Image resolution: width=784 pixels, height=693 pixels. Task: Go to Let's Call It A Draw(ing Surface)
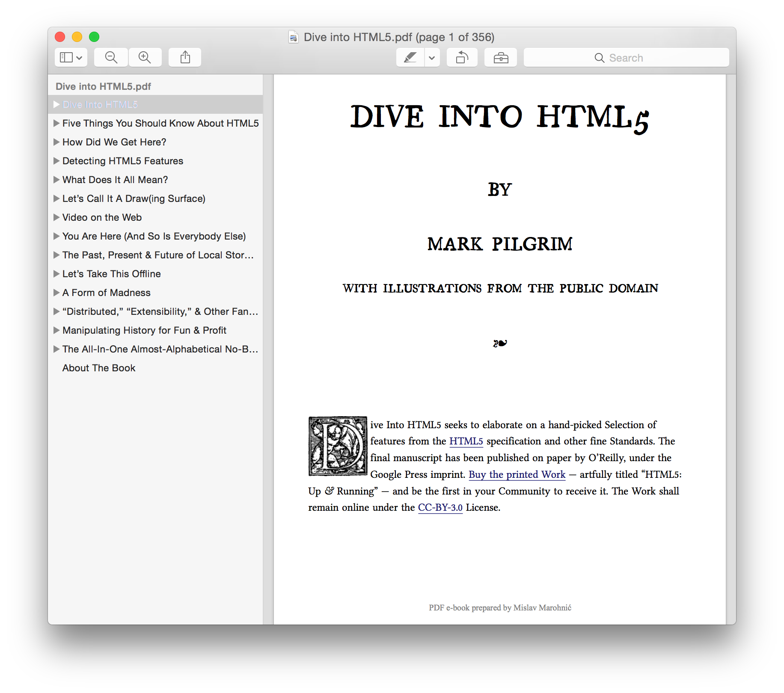coord(134,198)
